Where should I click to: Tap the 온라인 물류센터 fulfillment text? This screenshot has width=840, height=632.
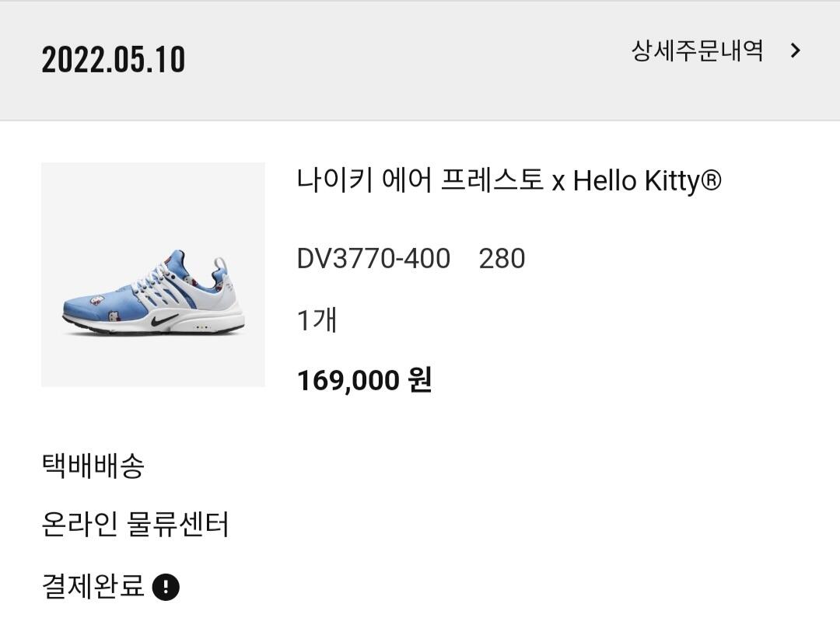[135, 525]
